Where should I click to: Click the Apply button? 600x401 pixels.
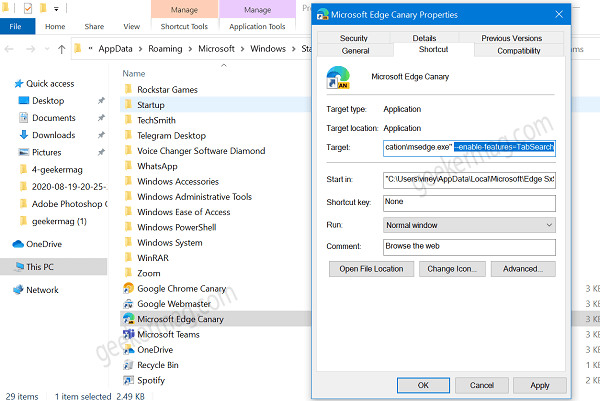pos(540,385)
